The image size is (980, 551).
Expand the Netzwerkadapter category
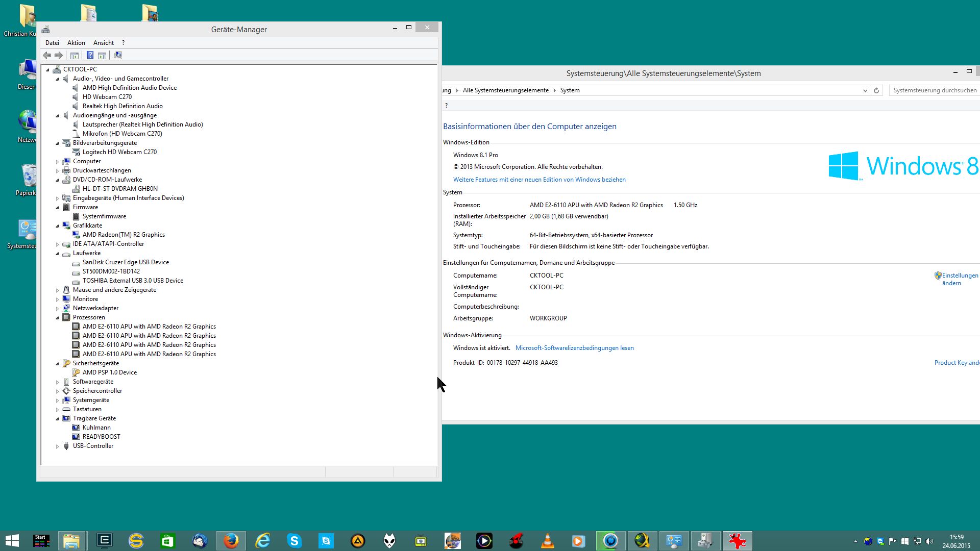57,309
